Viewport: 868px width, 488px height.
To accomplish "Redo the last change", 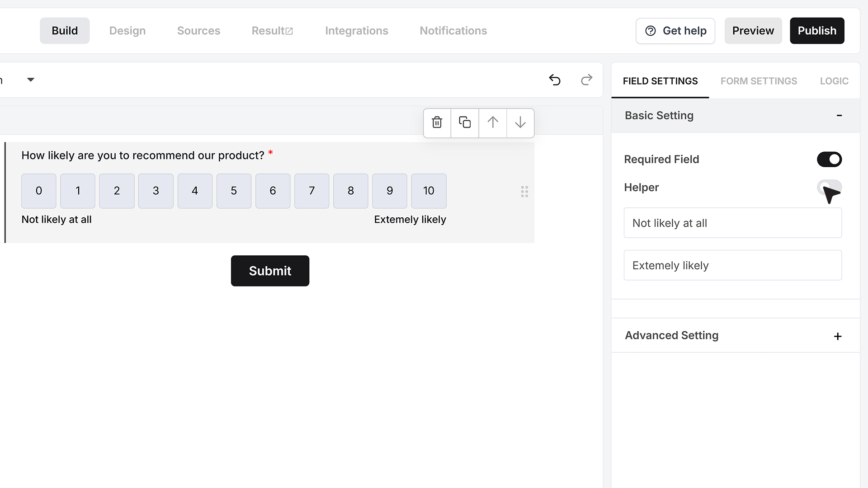I will 586,80.
